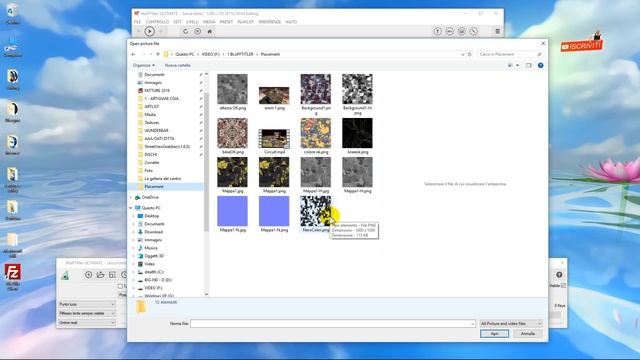640x360 pixels.
Task: Open the MEDIA menu
Action: [x=209, y=22]
